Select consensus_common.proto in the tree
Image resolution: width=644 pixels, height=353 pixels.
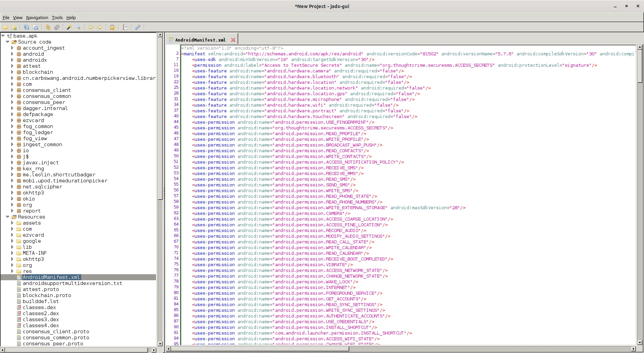[56, 338]
